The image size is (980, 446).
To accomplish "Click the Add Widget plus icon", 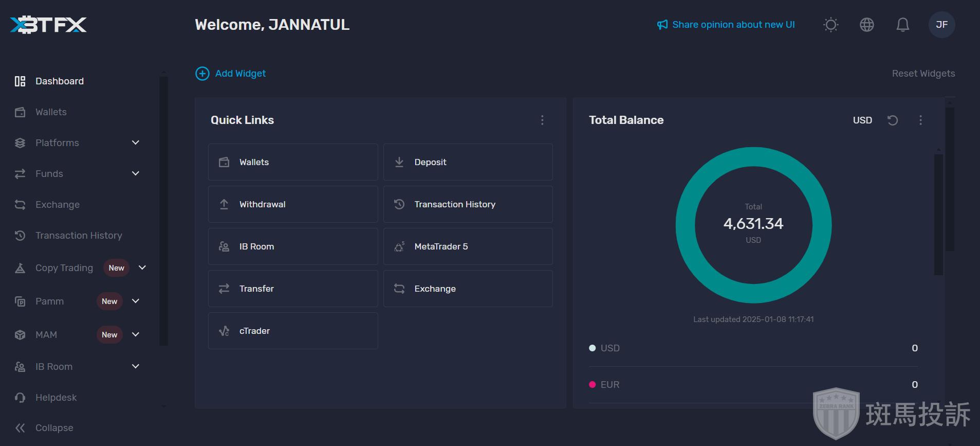I will [x=202, y=74].
